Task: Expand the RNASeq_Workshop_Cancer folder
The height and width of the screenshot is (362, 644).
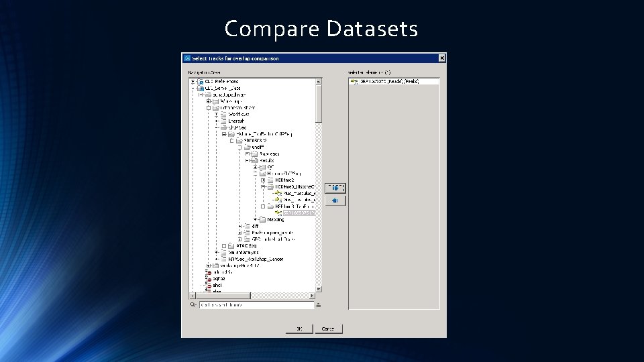Action: (x=217, y=259)
